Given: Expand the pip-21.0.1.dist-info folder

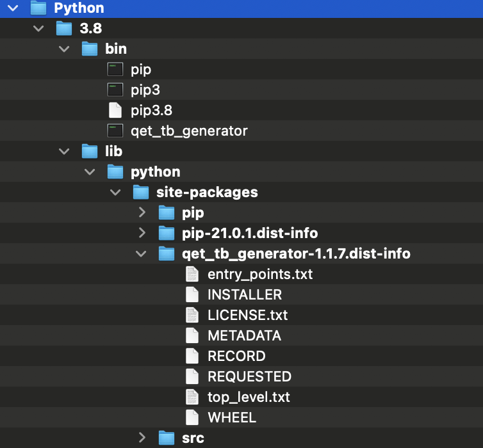Looking at the screenshot, I should (142, 234).
